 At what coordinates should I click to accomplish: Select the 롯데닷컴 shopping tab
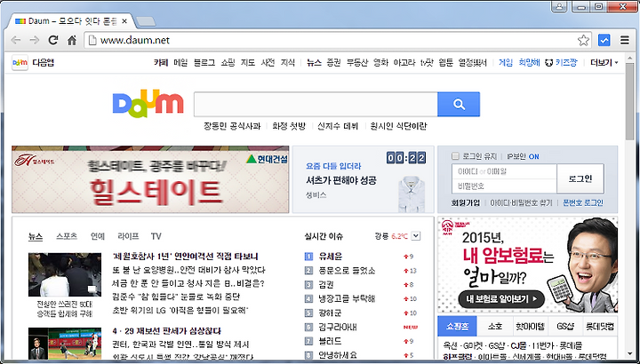tap(600, 327)
